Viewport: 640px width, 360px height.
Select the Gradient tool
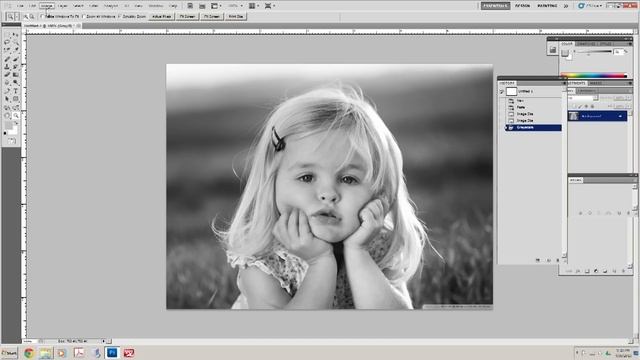coord(16,75)
